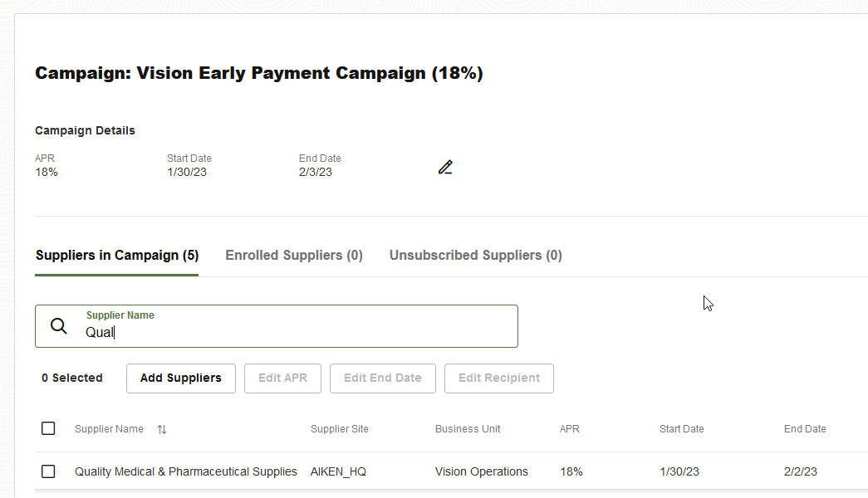Select the Business Unit column header
Viewport: 868px width, 498px height.
pyautogui.click(x=468, y=429)
